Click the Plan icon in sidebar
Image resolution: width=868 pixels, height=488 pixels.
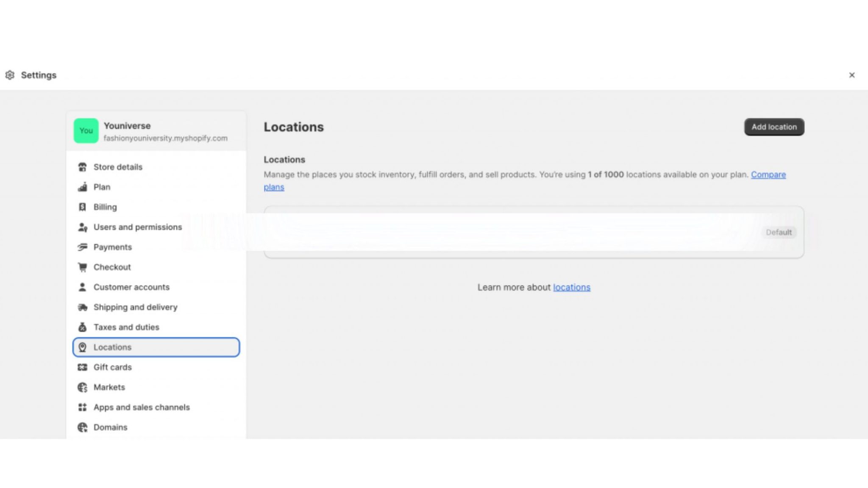(x=82, y=187)
